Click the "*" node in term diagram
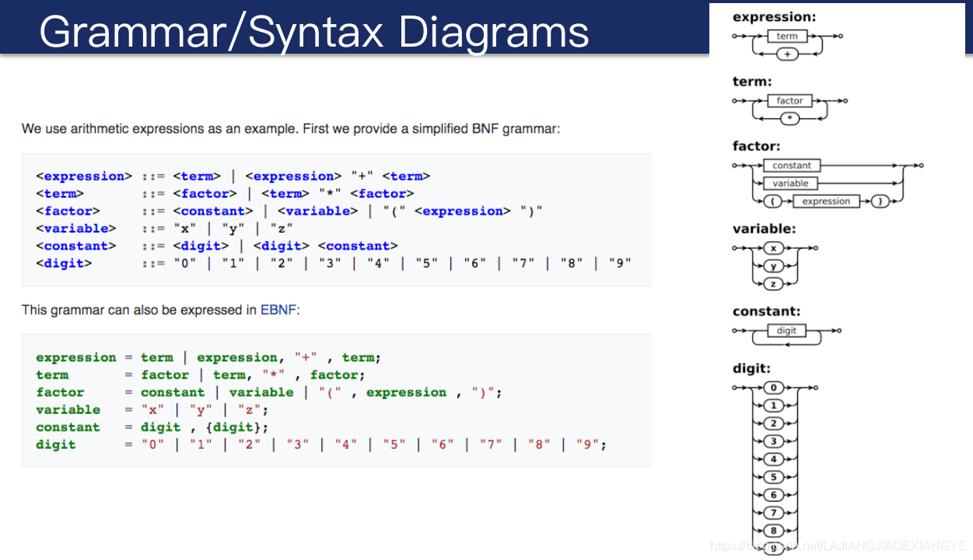The height and width of the screenshot is (560, 973). tap(789, 119)
